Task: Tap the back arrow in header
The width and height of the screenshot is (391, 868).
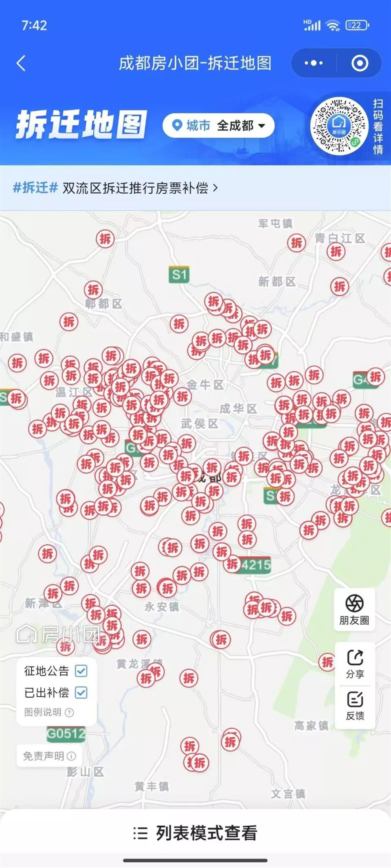Action: tap(21, 63)
